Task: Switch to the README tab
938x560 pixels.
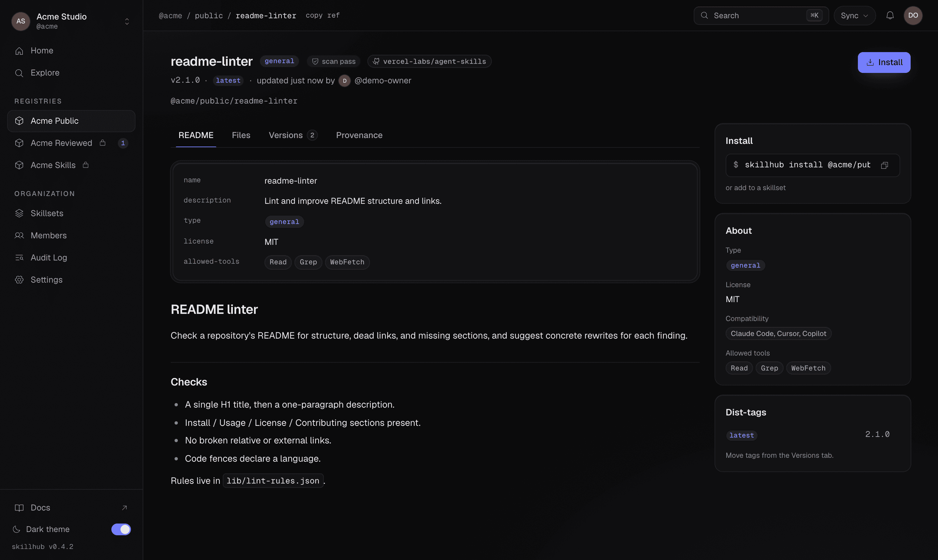Action: (x=196, y=135)
